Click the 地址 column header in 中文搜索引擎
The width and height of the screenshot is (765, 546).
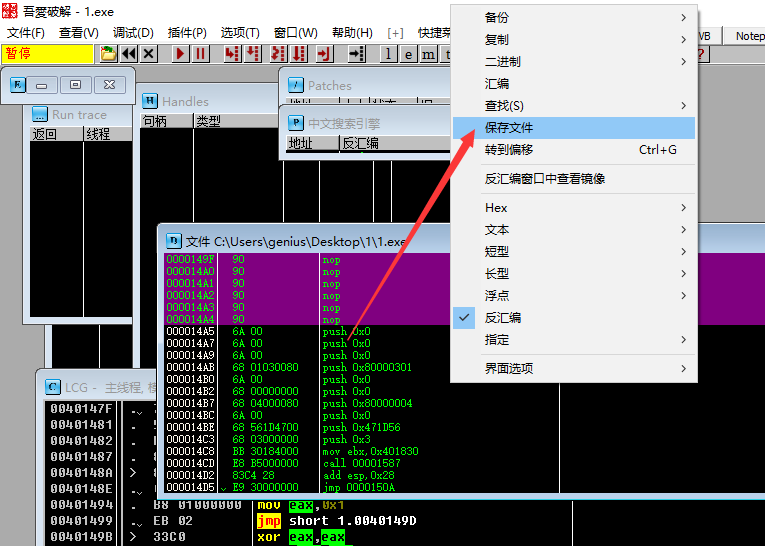[x=312, y=143]
